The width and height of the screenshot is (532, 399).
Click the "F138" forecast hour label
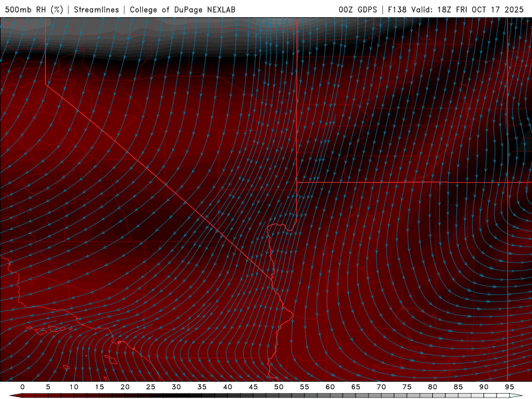pos(397,9)
